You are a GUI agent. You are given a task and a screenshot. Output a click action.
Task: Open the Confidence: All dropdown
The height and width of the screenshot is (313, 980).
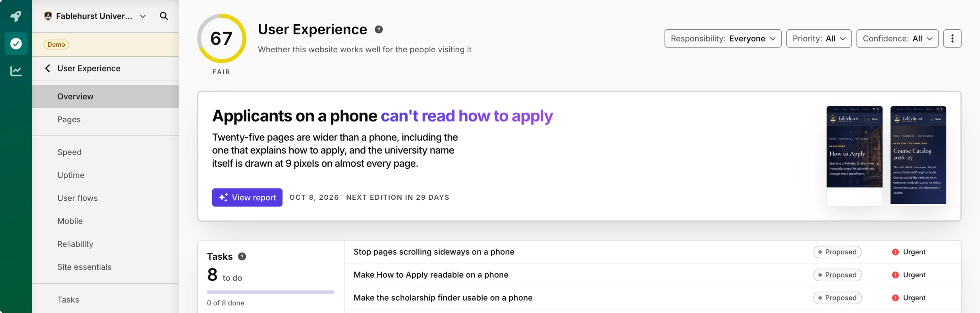897,38
